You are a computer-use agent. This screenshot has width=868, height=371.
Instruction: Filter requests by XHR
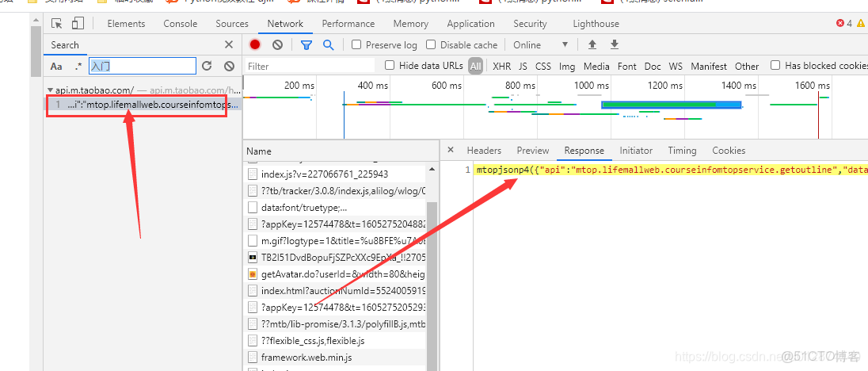point(501,67)
